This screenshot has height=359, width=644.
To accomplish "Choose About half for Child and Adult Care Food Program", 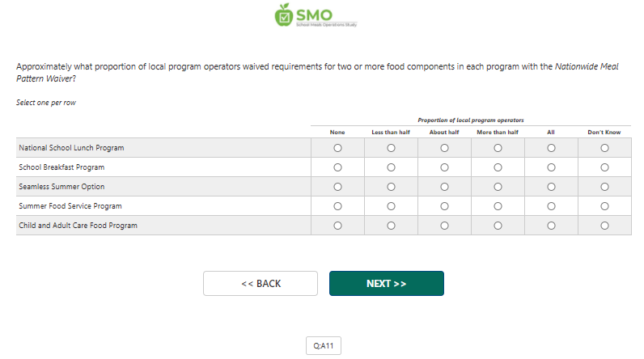I will pos(444,226).
